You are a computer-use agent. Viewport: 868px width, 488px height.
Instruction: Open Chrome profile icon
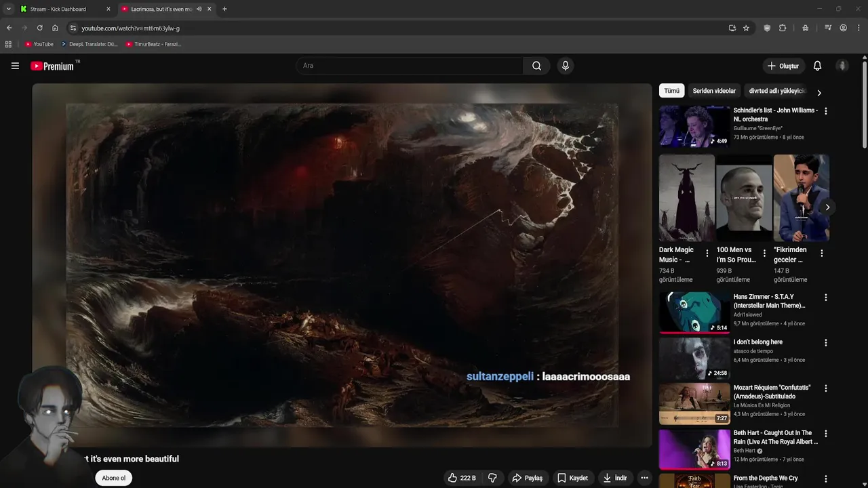pyautogui.click(x=843, y=28)
